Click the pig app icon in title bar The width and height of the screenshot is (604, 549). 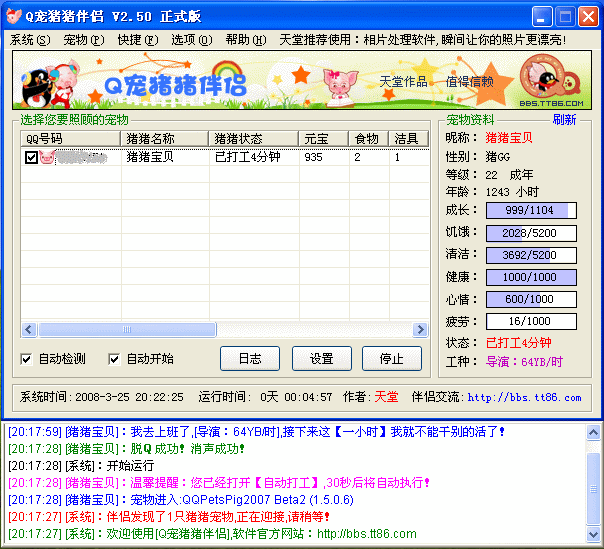[14, 16]
